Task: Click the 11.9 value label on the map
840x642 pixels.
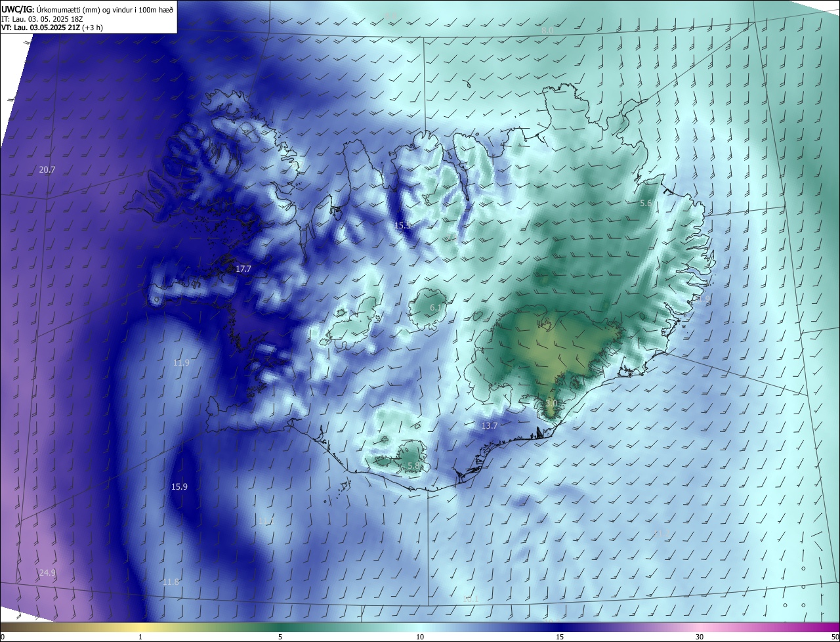Action: [181, 362]
